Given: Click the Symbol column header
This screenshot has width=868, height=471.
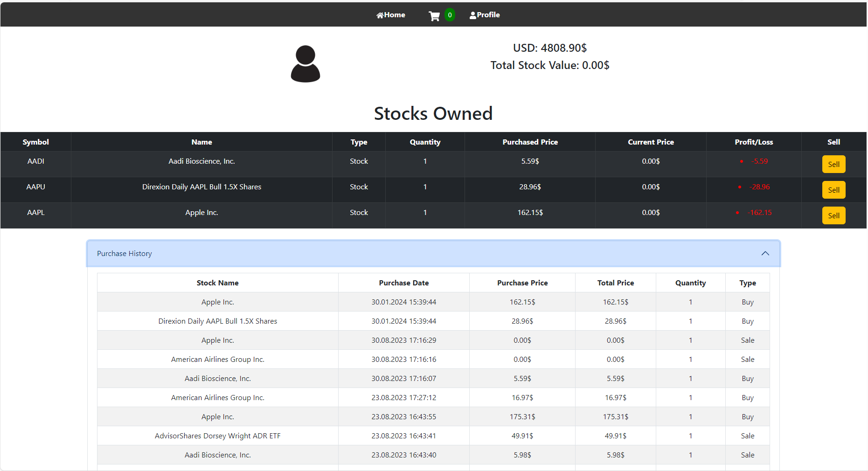Looking at the screenshot, I should tap(36, 142).
